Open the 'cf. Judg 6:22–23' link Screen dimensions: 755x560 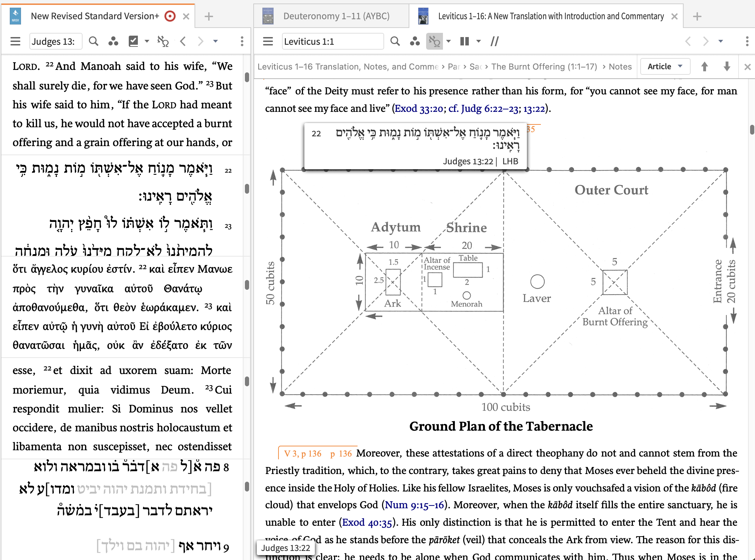[x=484, y=109]
